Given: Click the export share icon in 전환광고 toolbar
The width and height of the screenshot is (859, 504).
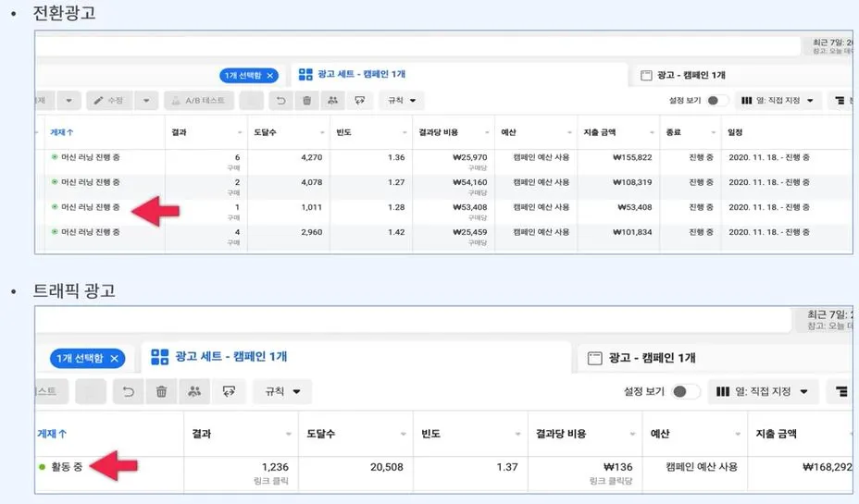Looking at the screenshot, I should (359, 101).
